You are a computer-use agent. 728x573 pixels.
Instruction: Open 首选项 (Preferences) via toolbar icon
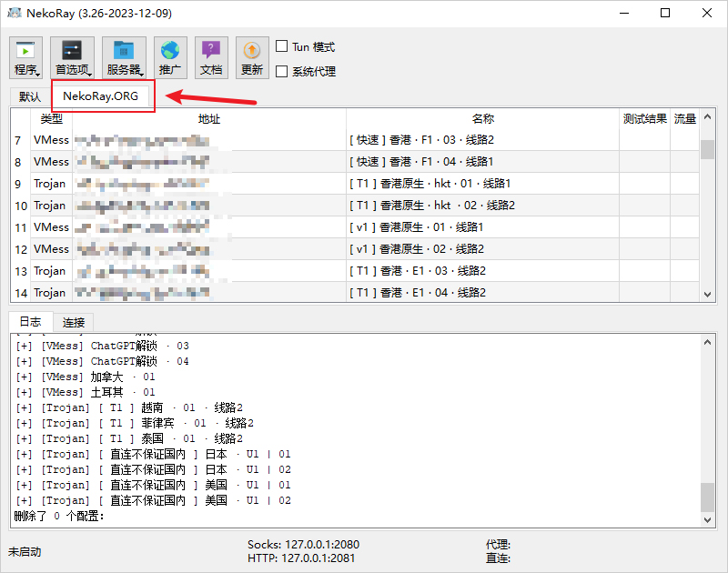click(72, 56)
